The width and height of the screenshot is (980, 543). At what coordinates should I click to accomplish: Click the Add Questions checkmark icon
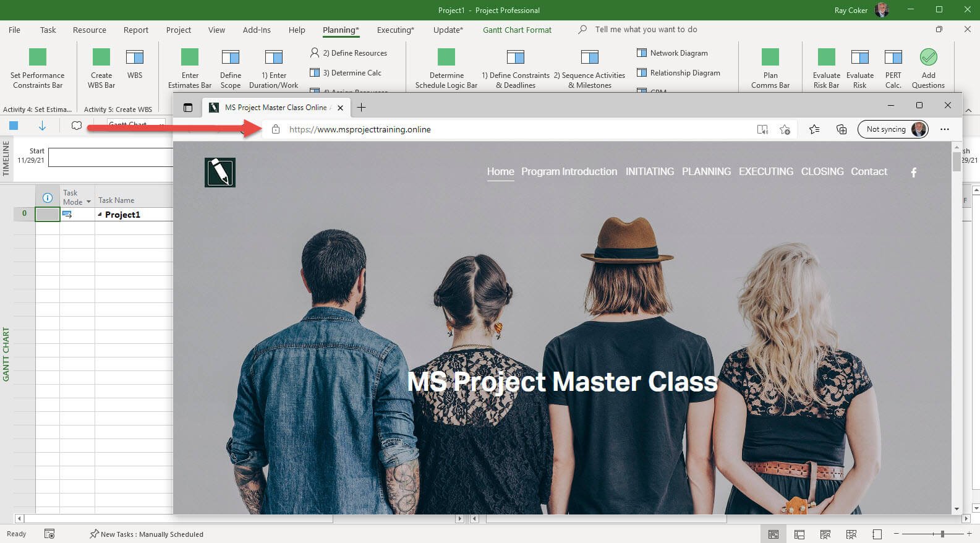[928, 57]
